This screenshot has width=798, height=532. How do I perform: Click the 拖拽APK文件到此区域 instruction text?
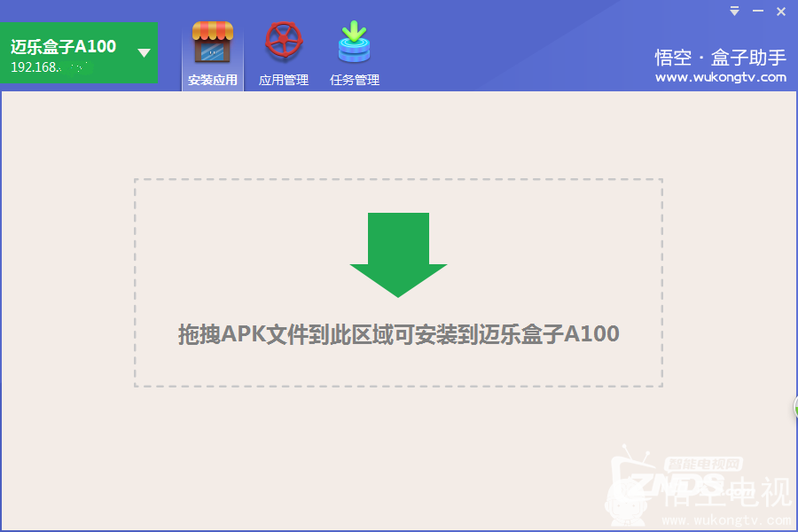click(398, 334)
